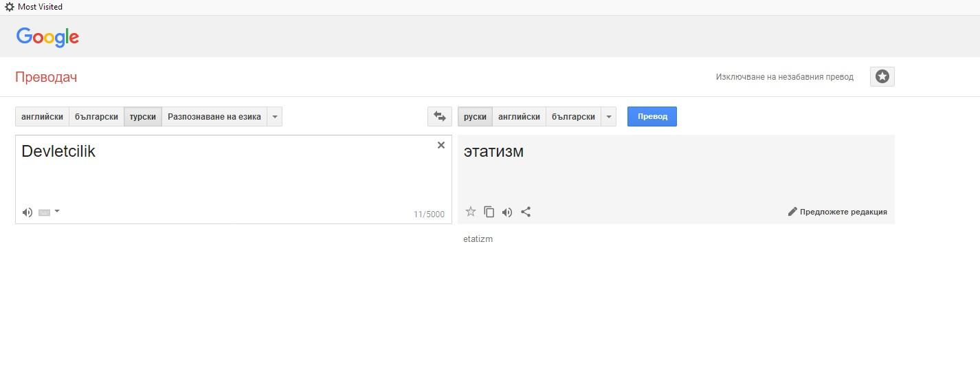Image resolution: width=980 pixels, height=374 pixels.
Task: Enable Разпознаване на езика detection
Action: pos(214,117)
